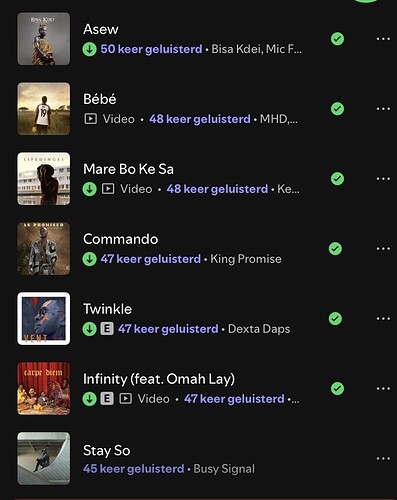
Task: Toggle the saved checkmark for Commando
Action: [x=335, y=249]
